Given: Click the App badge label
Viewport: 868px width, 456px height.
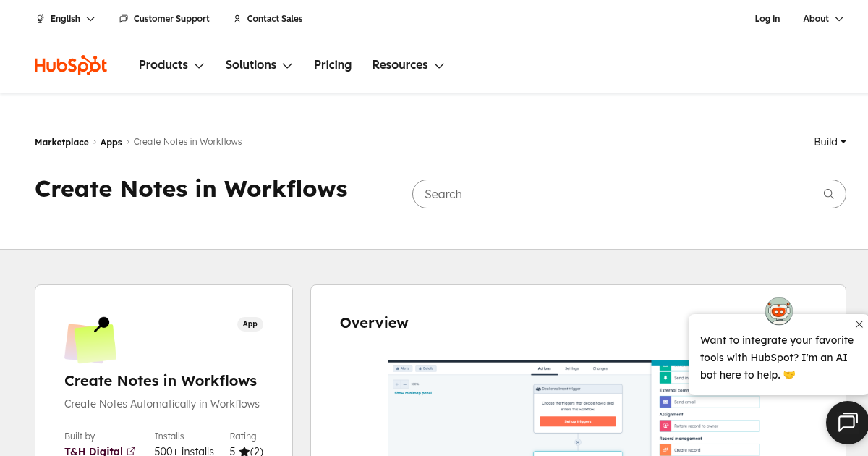Looking at the screenshot, I should (250, 324).
